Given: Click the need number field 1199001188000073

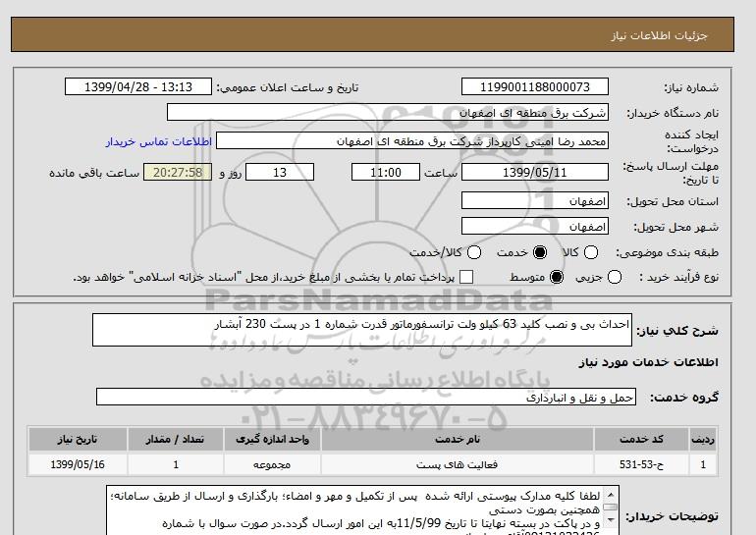Looking at the screenshot, I should click(535, 86).
